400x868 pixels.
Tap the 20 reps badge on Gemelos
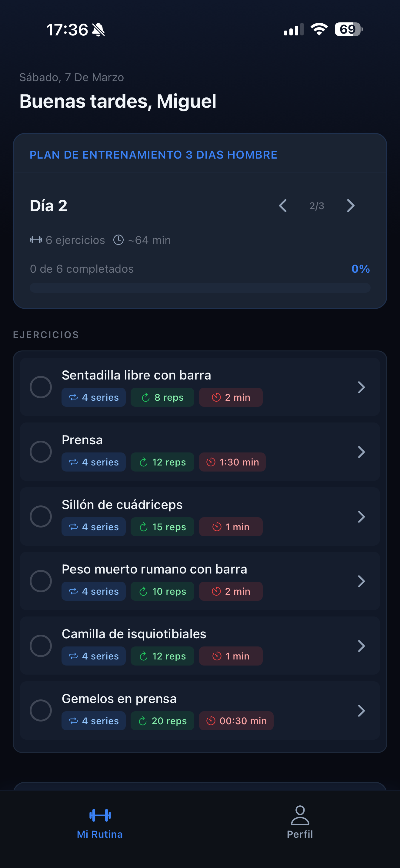(x=162, y=721)
